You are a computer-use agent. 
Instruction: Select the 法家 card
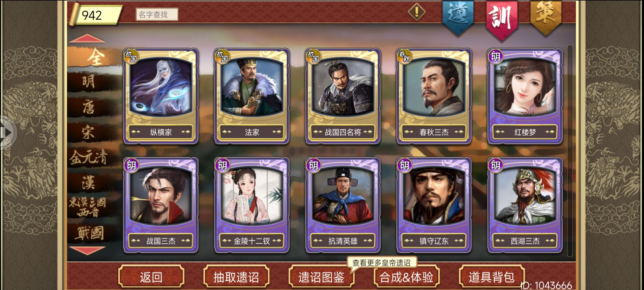252,96
